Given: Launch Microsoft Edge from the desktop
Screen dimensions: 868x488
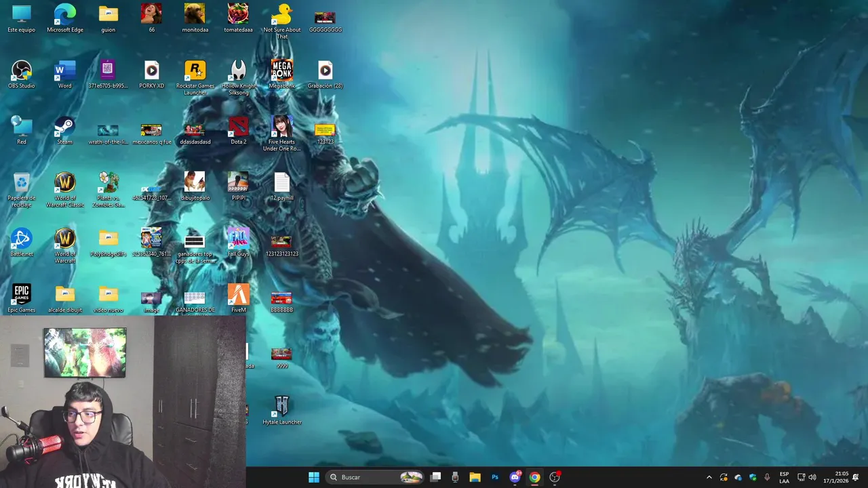Looking at the screenshot, I should coord(65,18).
